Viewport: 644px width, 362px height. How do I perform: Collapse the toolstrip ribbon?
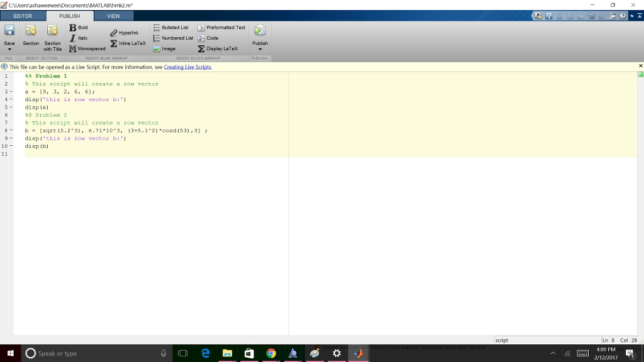(x=640, y=16)
